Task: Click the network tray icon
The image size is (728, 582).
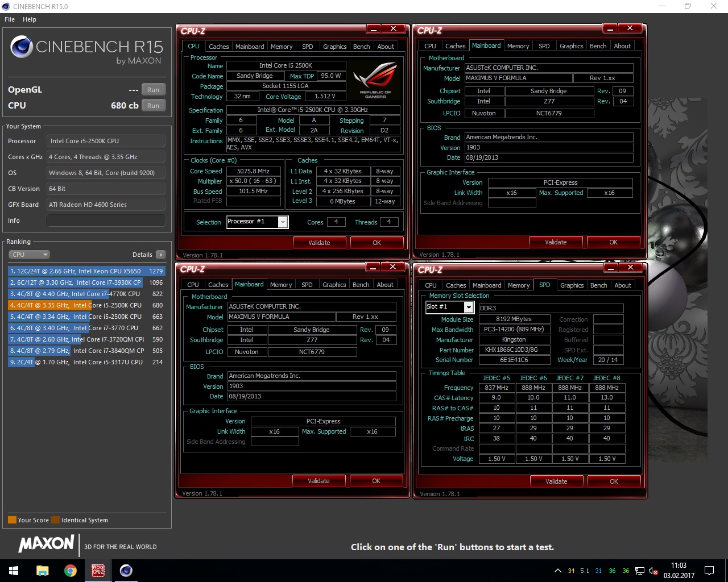Action: (x=640, y=571)
